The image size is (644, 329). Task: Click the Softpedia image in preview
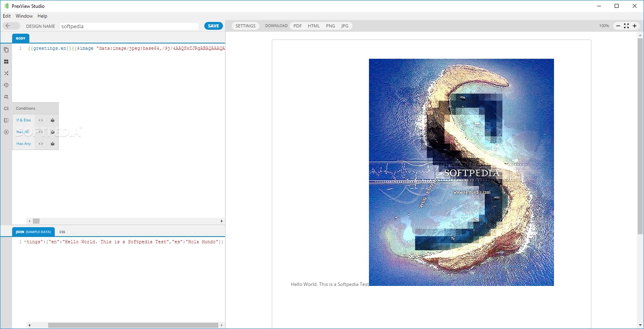pos(461,172)
